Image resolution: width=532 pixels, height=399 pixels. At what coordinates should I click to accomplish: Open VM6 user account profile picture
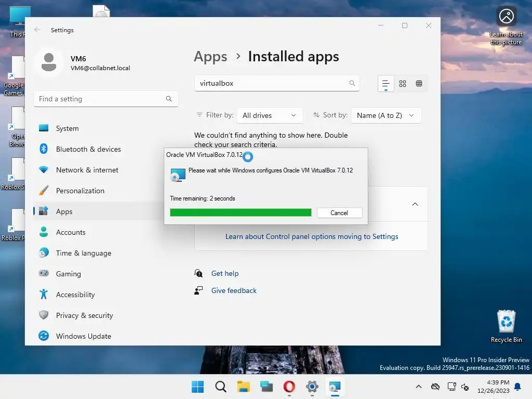[x=49, y=62]
